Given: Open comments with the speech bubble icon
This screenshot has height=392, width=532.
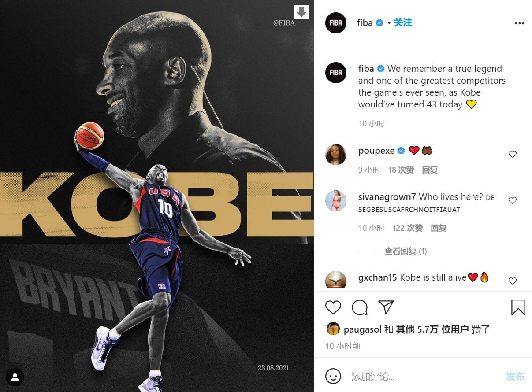Looking at the screenshot, I should [360, 307].
